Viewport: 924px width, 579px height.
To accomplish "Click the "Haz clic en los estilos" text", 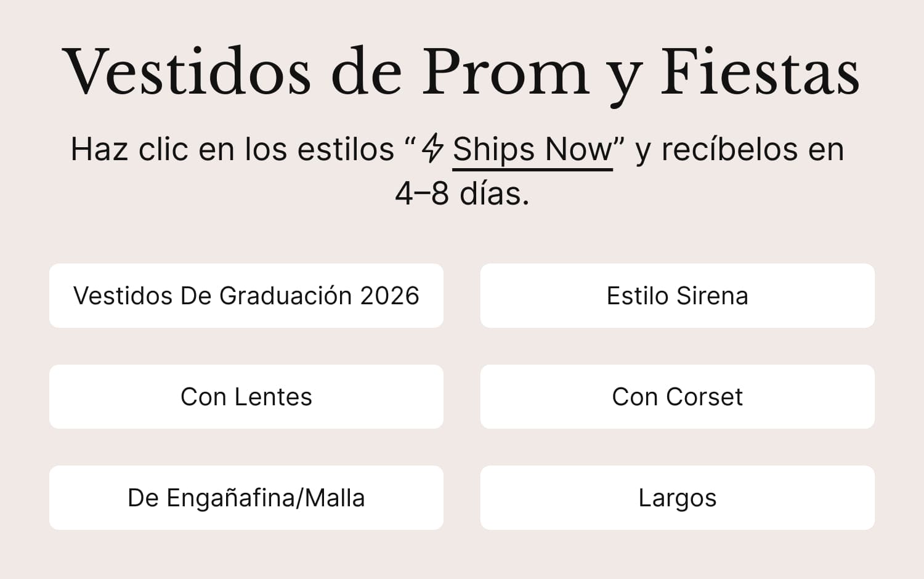I will point(232,150).
